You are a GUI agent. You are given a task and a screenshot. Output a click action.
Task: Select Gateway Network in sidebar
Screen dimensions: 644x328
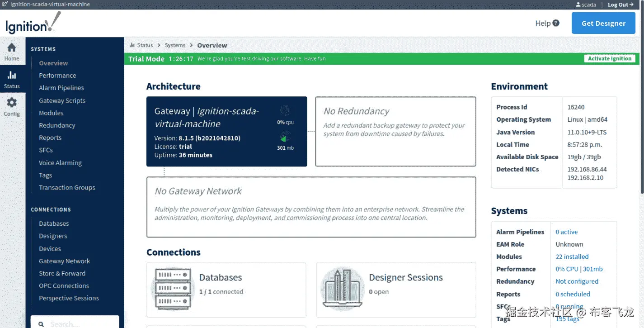click(64, 261)
